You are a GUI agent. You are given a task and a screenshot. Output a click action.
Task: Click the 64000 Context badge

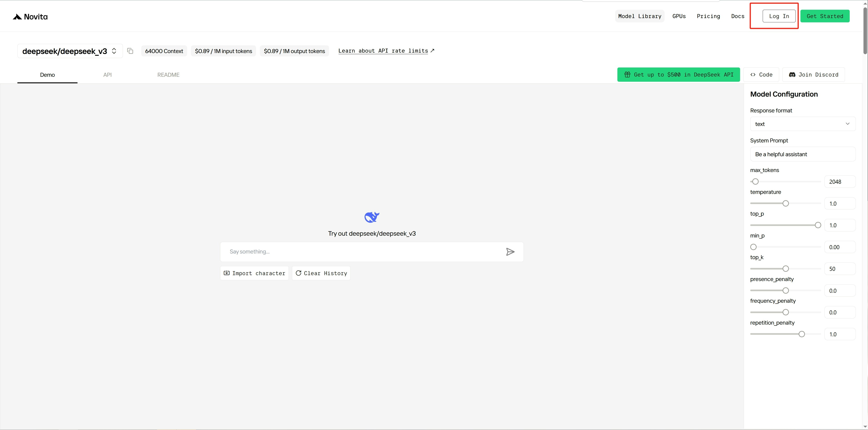tap(164, 51)
